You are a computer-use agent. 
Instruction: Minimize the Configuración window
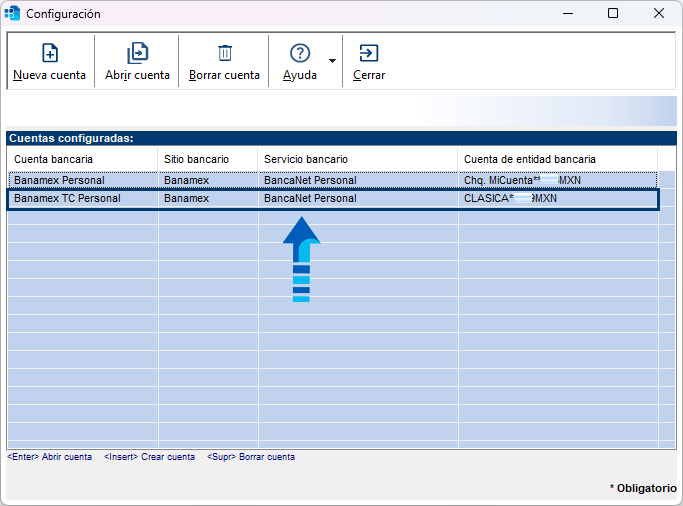point(567,14)
